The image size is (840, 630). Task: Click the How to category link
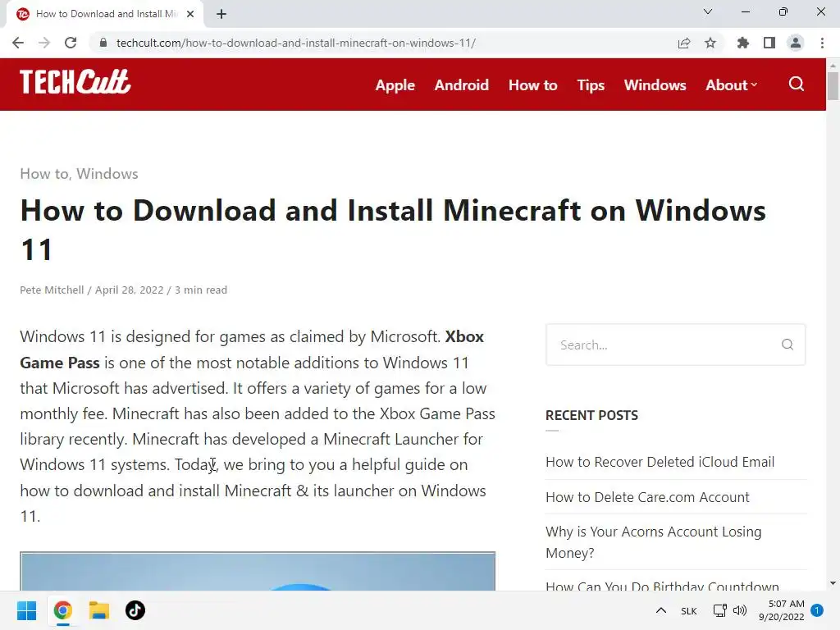(x=44, y=174)
